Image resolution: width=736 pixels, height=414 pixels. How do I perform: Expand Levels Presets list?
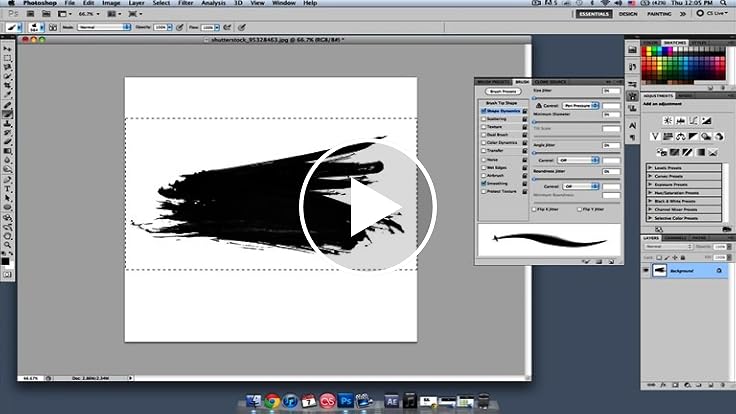tap(650, 168)
